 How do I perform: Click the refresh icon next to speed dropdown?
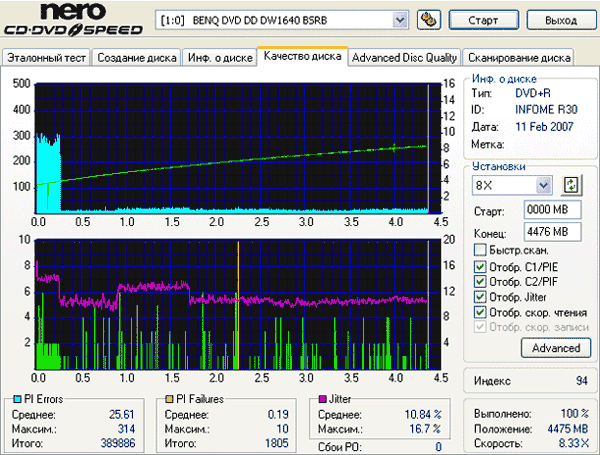point(571,186)
